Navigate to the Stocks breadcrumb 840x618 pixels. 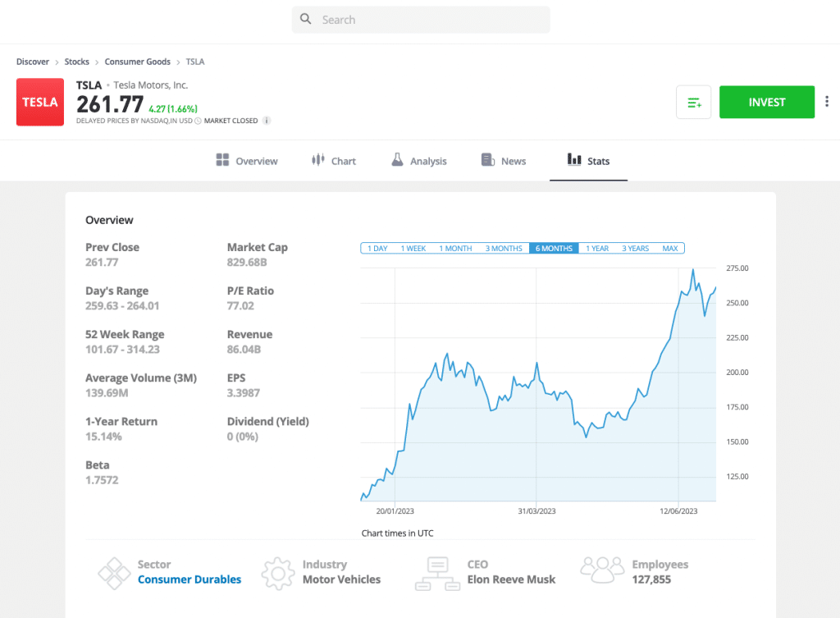click(76, 62)
